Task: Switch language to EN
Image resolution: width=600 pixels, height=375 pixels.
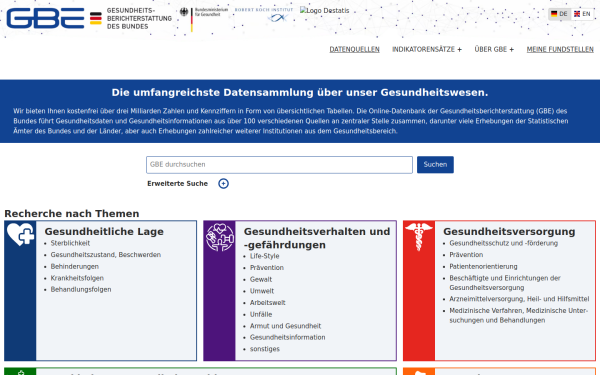Action: click(x=582, y=14)
